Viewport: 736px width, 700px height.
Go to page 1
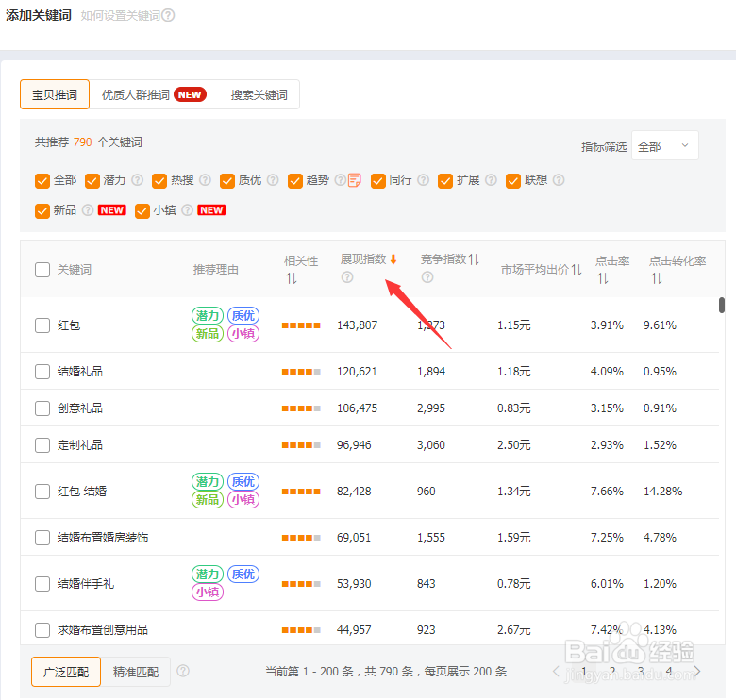[584, 672]
